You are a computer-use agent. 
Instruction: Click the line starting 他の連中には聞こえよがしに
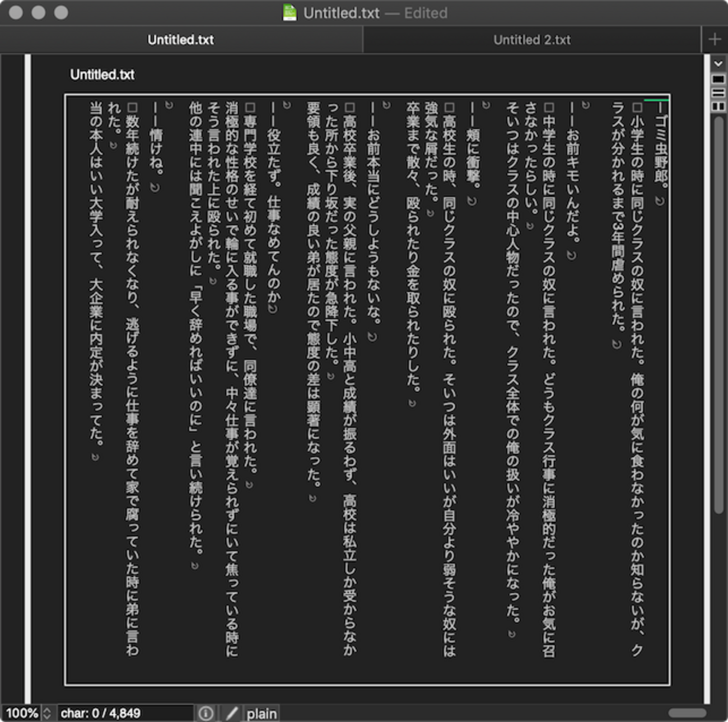point(195,336)
